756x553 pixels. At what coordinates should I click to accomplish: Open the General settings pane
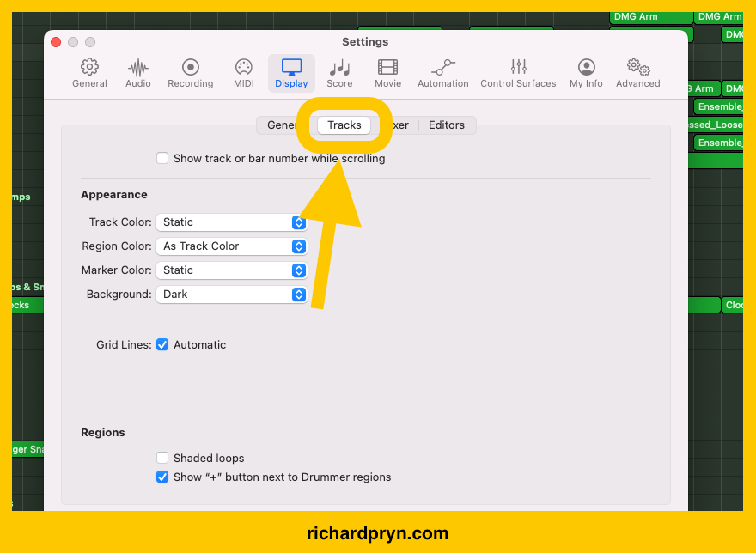(89, 73)
